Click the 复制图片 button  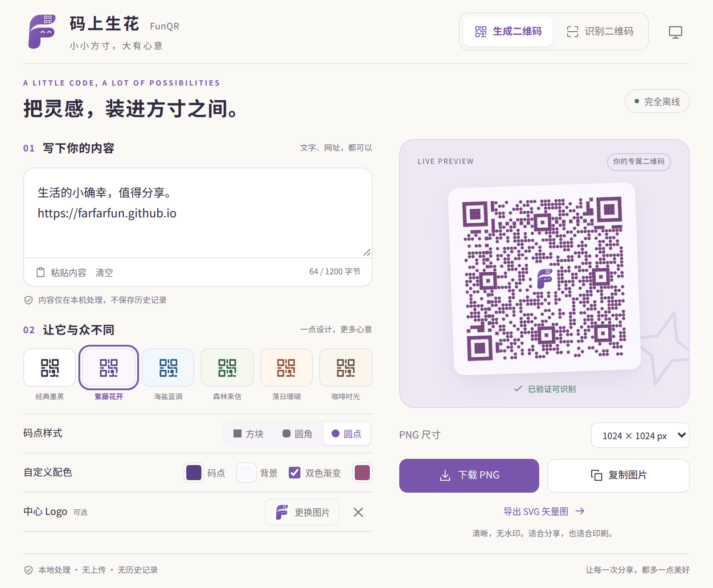pos(619,475)
